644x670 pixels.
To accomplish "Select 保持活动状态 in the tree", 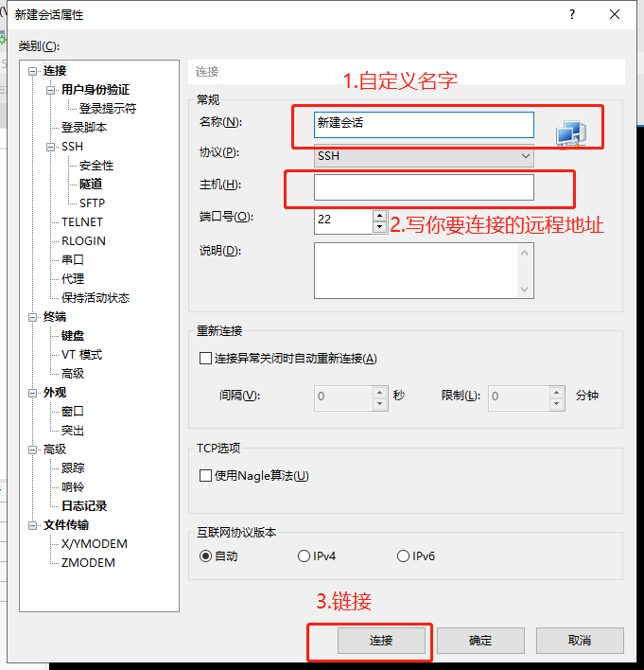I will [96, 298].
